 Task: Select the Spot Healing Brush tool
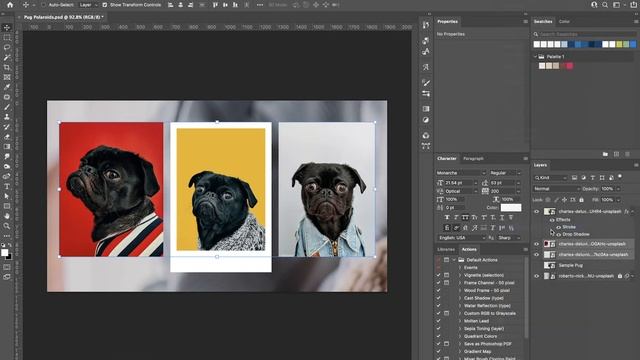[x=7, y=97]
